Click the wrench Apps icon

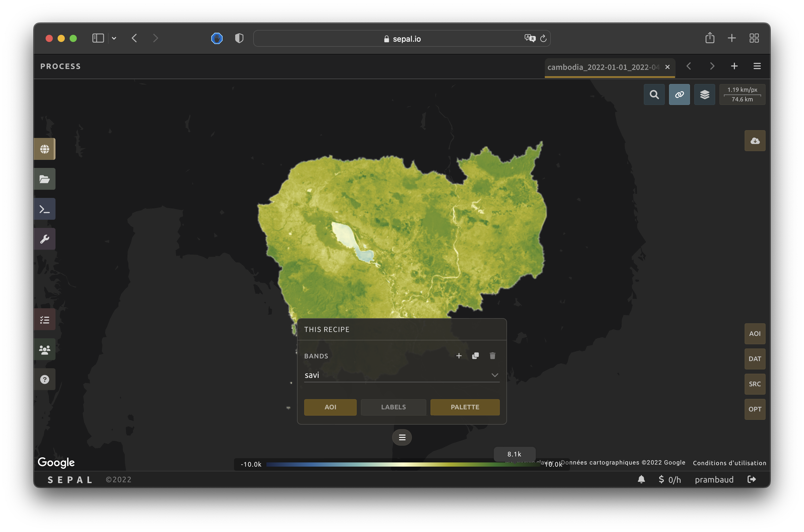[x=44, y=239]
